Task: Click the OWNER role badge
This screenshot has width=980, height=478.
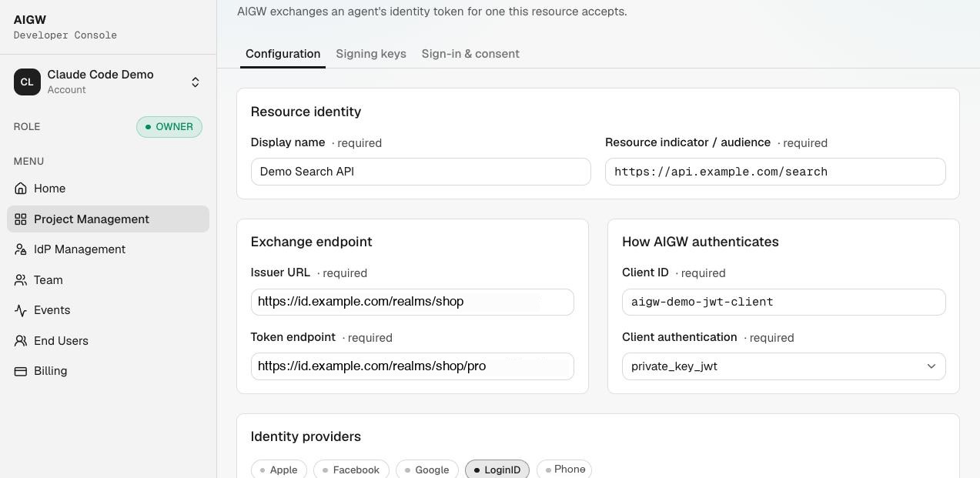Action: click(x=169, y=127)
